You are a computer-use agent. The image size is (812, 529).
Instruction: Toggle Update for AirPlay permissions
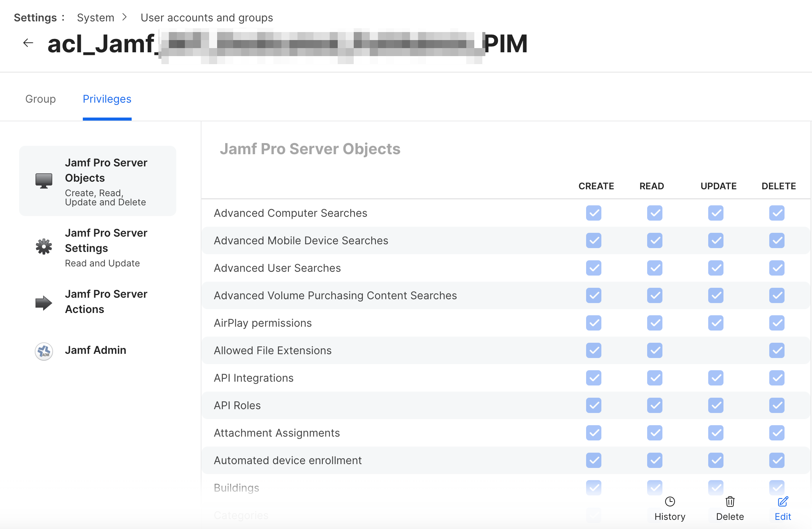[716, 323]
